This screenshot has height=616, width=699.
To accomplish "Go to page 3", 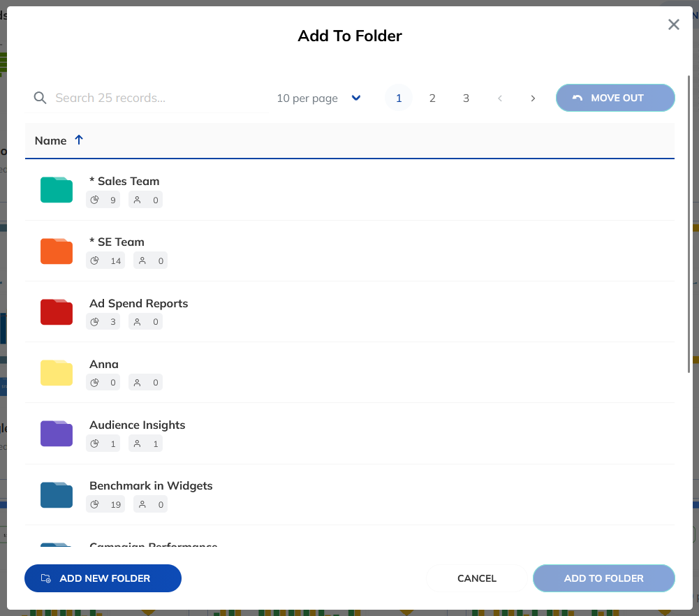I will click(x=466, y=98).
